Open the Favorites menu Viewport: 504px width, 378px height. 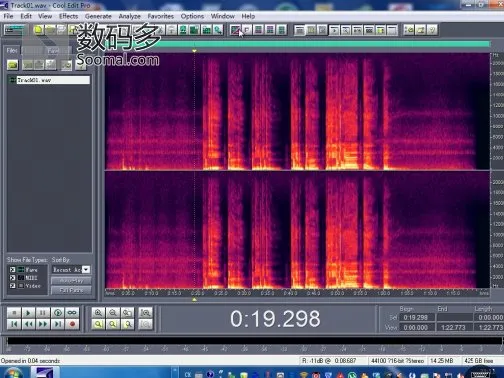pos(160,16)
